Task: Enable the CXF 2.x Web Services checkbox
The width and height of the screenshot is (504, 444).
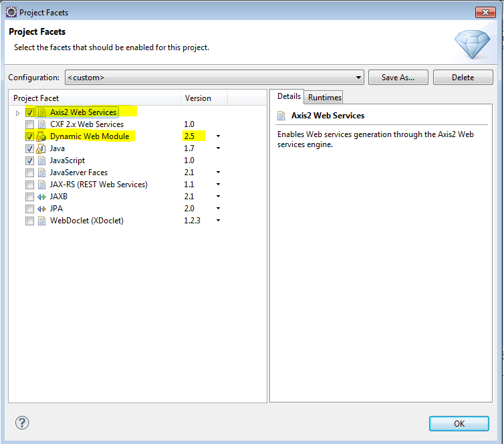Action: 29,124
